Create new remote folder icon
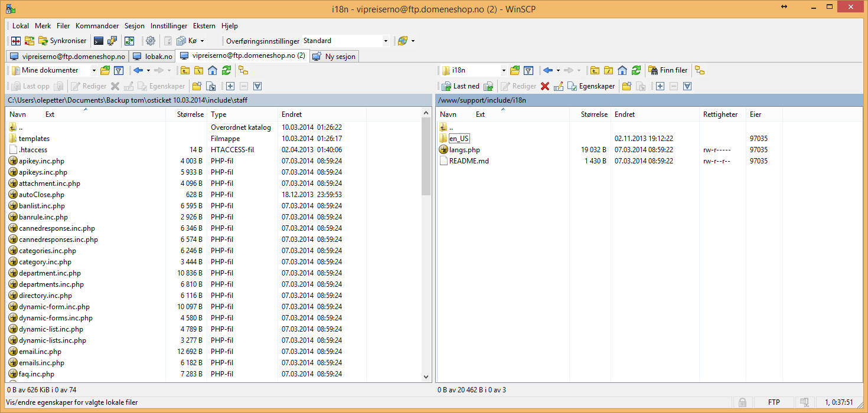Image resolution: width=868 pixels, height=413 pixels. coord(627,86)
